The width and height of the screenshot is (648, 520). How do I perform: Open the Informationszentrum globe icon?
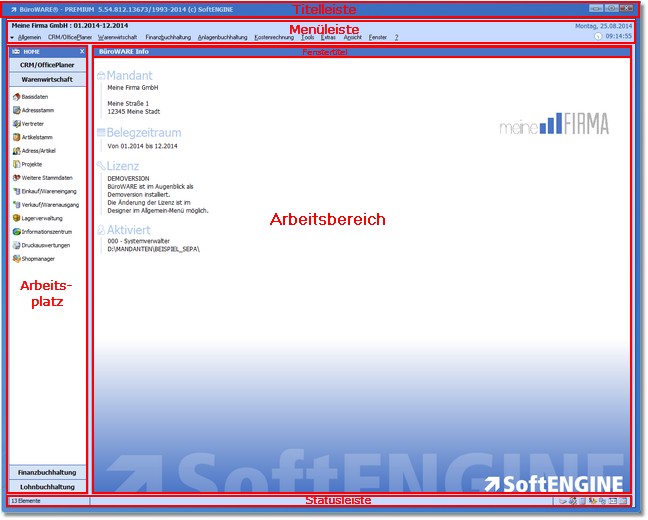coord(16,231)
